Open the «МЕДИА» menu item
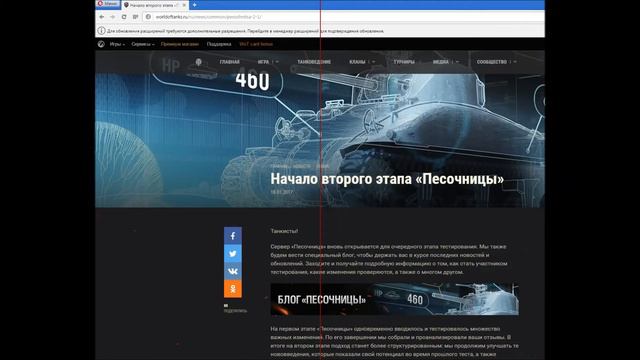640x360 pixels. (441, 62)
